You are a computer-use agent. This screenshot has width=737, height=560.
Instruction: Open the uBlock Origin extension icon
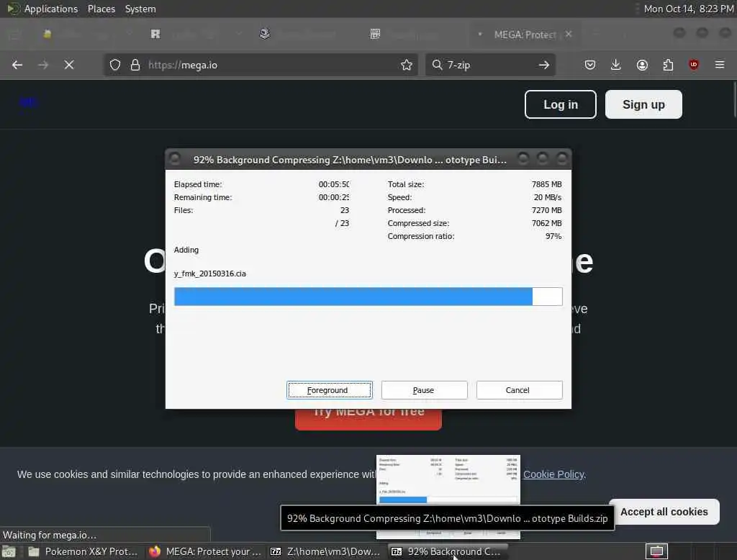click(694, 65)
